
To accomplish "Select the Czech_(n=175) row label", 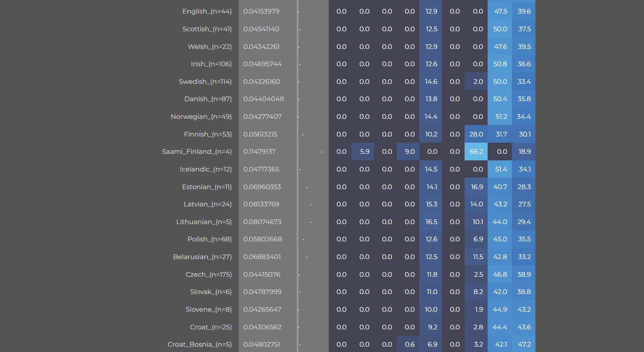I will coord(209,275).
